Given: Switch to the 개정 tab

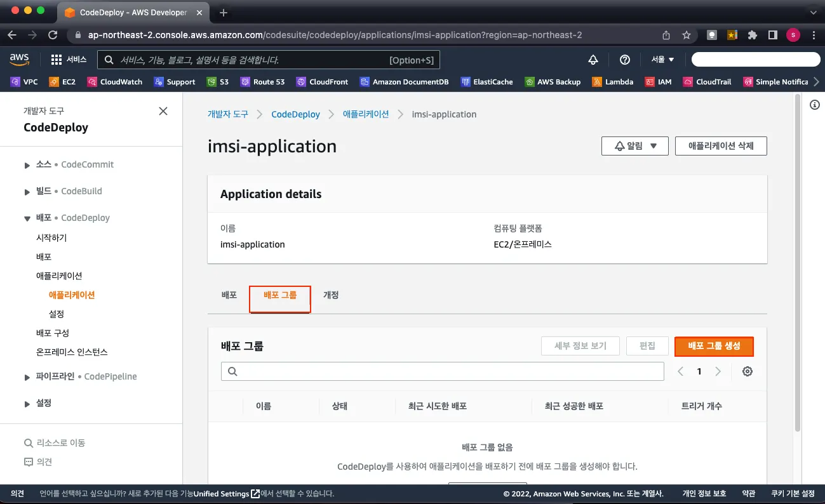Looking at the screenshot, I should tap(331, 295).
